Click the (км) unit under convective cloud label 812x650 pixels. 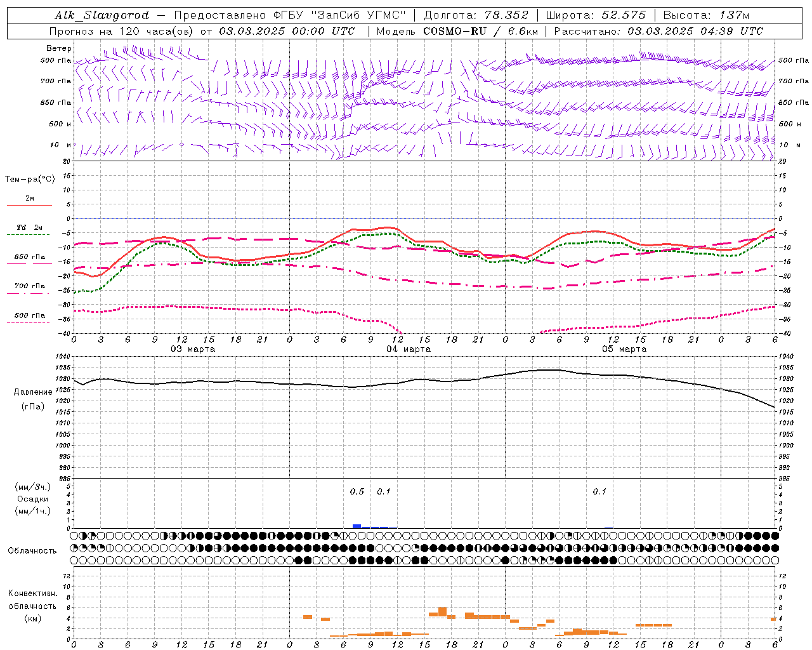(x=33, y=618)
